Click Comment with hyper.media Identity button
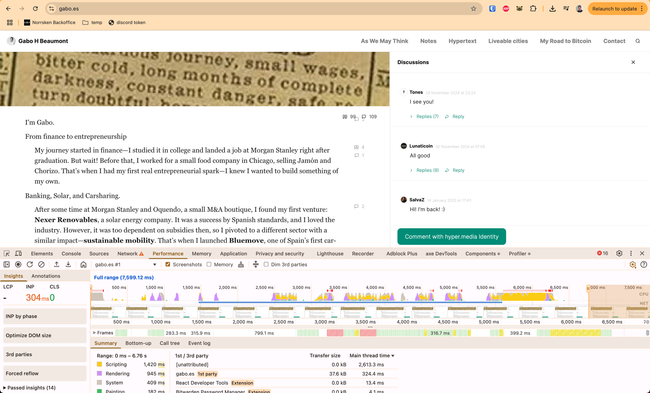The image size is (650, 393). coord(451,237)
